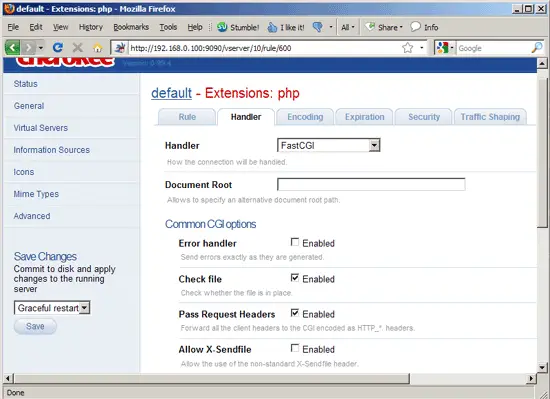Open dropdown arrow next to thumbs-down icon

tap(330, 27)
